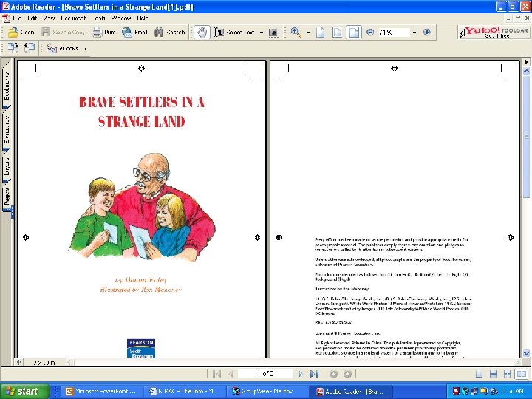The height and width of the screenshot is (399, 532).
Task: Zoom out using the minus button
Action: (x=370, y=33)
